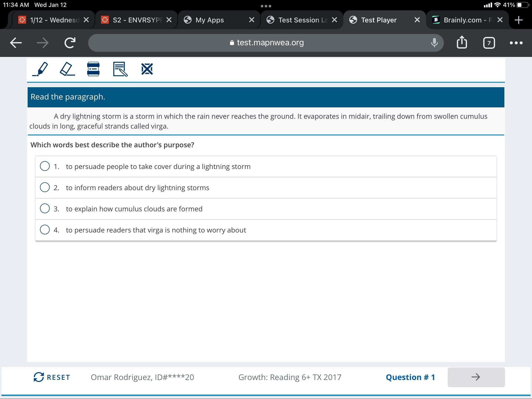Open the line reader tool
532x399 pixels.
click(x=93, y=69)
